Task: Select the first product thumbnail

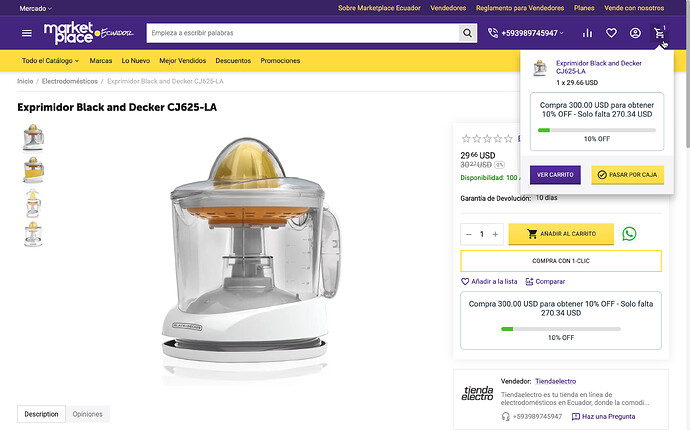Action: click(x=33, y=136)
